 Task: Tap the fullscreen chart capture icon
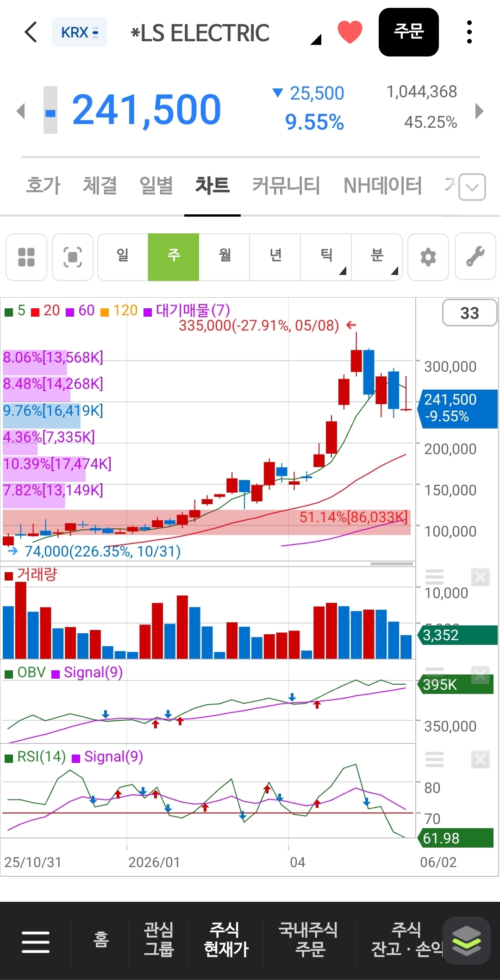pos(73,257)
